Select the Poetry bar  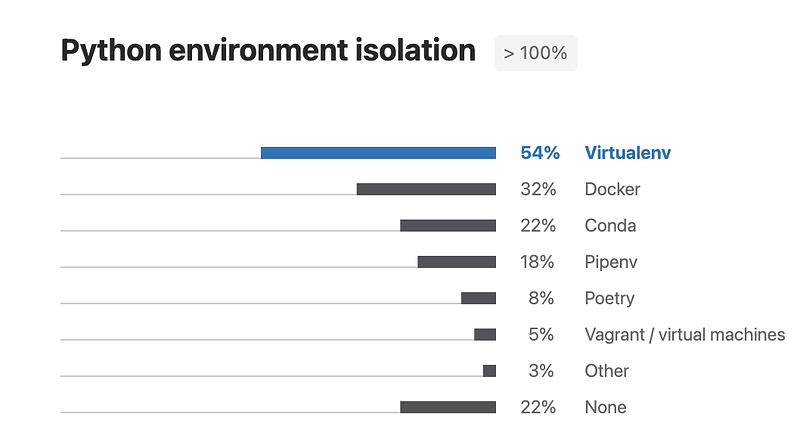478,298
